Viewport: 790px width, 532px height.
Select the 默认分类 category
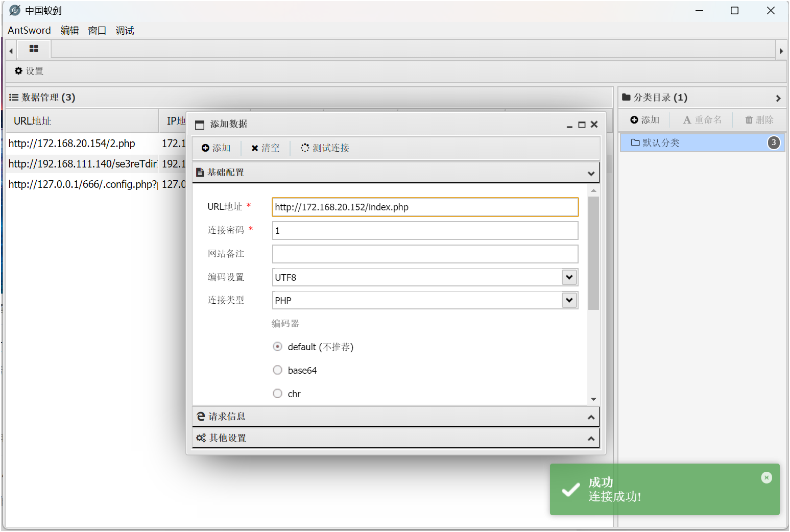point(702,143)
